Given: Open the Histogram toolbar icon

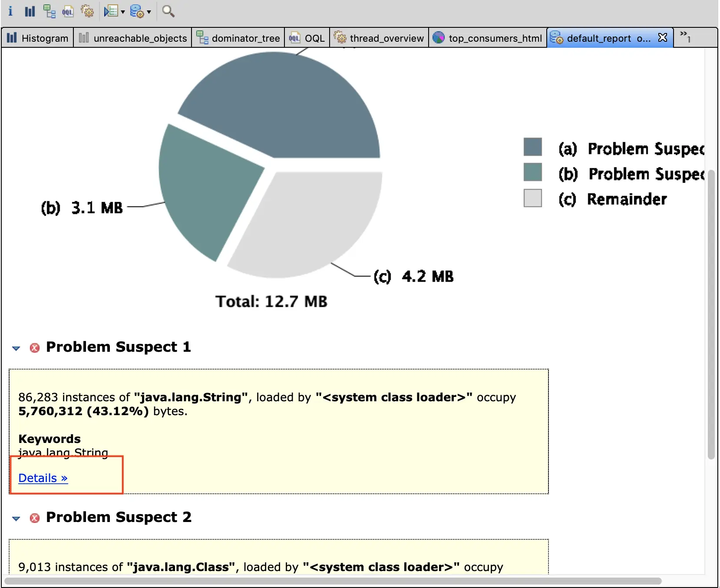Looking at the screenshot, I should 30,11.
